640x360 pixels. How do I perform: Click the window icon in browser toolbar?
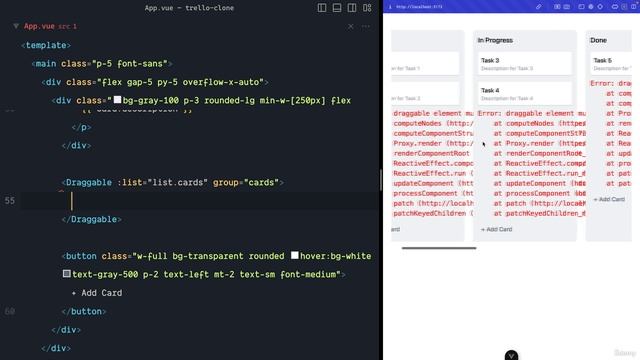[581, 7]
